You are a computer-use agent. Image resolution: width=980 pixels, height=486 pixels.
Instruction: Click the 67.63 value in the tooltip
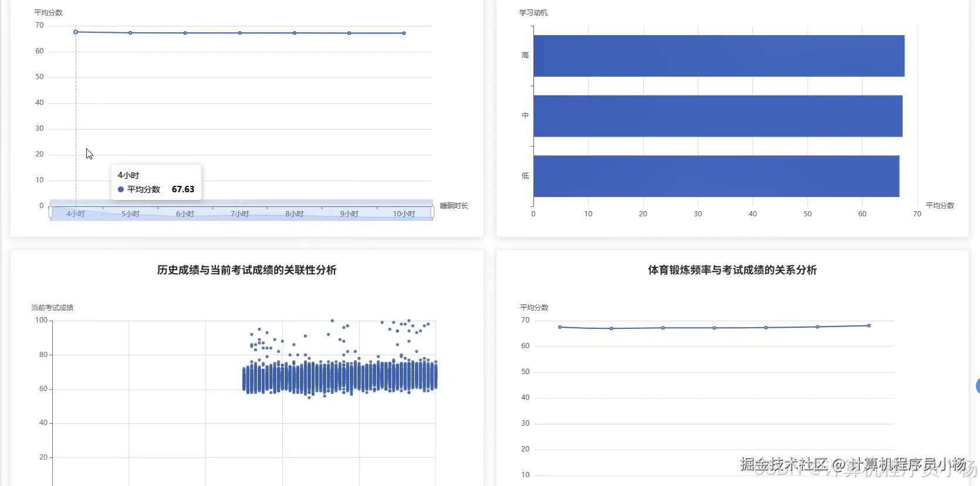(183, 189)
